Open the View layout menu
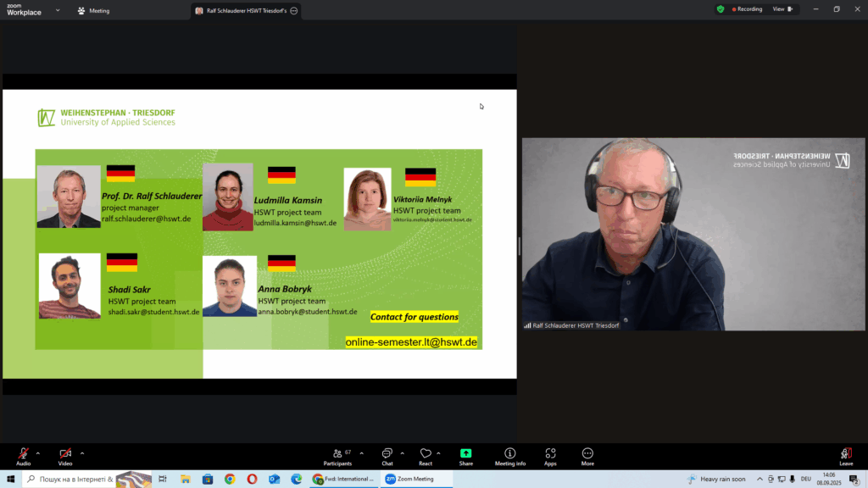Viewport: 868px width, 488px height. tap(782, 9)
